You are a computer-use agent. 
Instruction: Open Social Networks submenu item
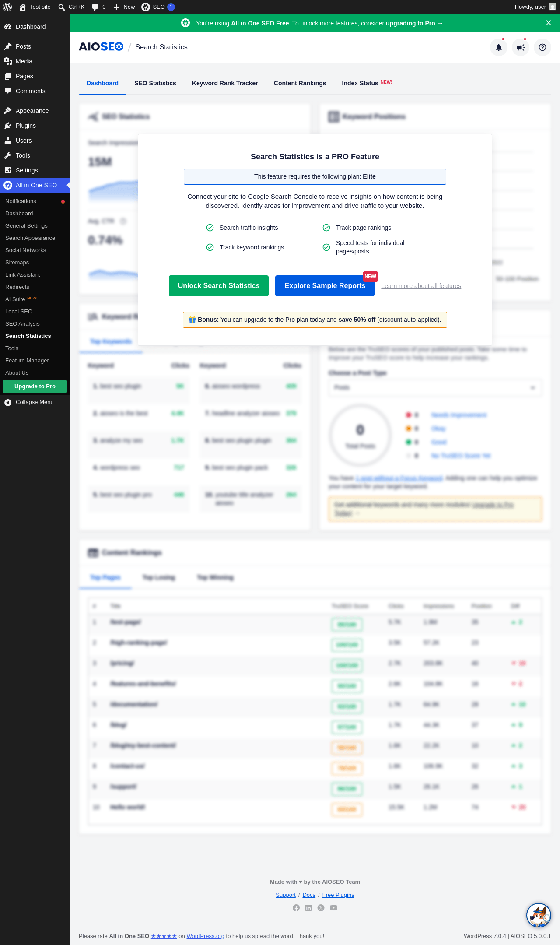click(x=35, y=250)
